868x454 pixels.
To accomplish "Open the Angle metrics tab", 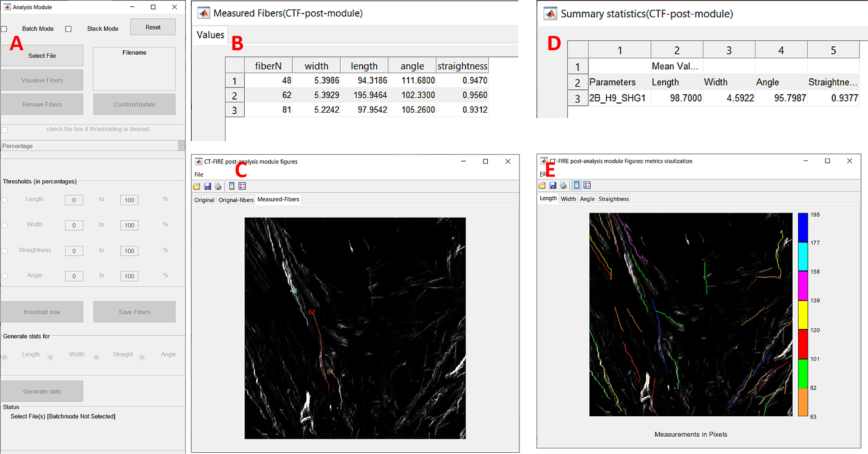I will (x=587, y=199).
